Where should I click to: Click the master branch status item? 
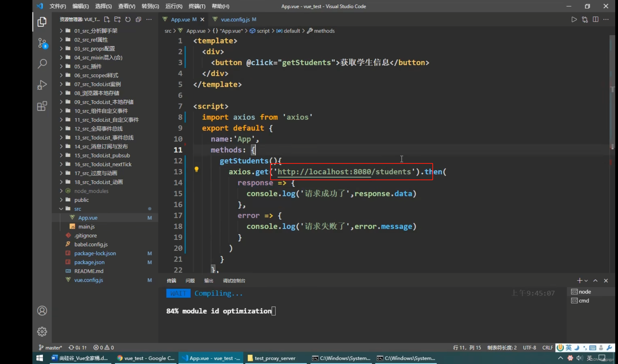(50, 348)
